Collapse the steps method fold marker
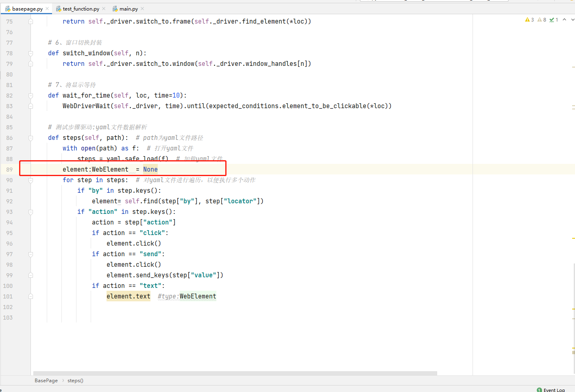 tap(30, 138)
